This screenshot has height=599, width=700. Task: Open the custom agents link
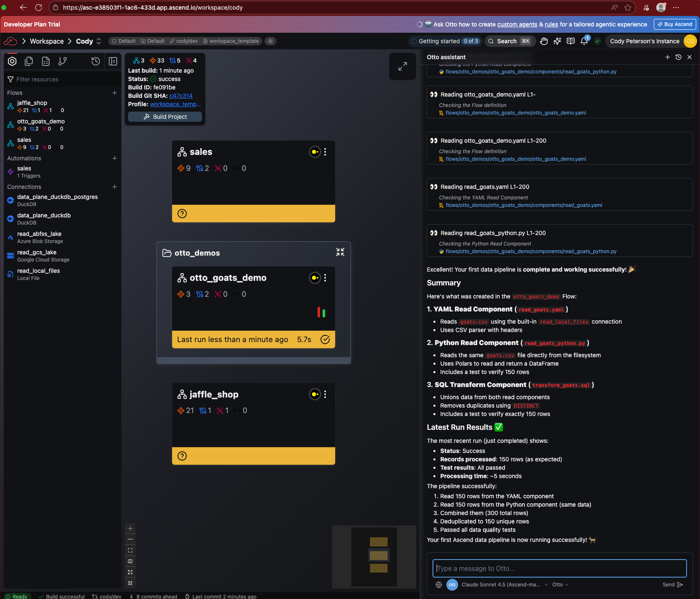(517, 24)
